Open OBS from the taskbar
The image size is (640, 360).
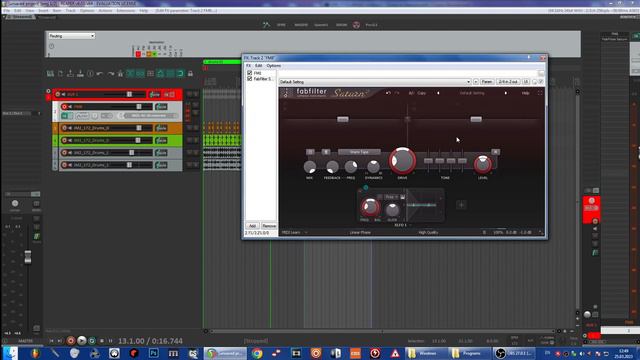coord(514,353)
